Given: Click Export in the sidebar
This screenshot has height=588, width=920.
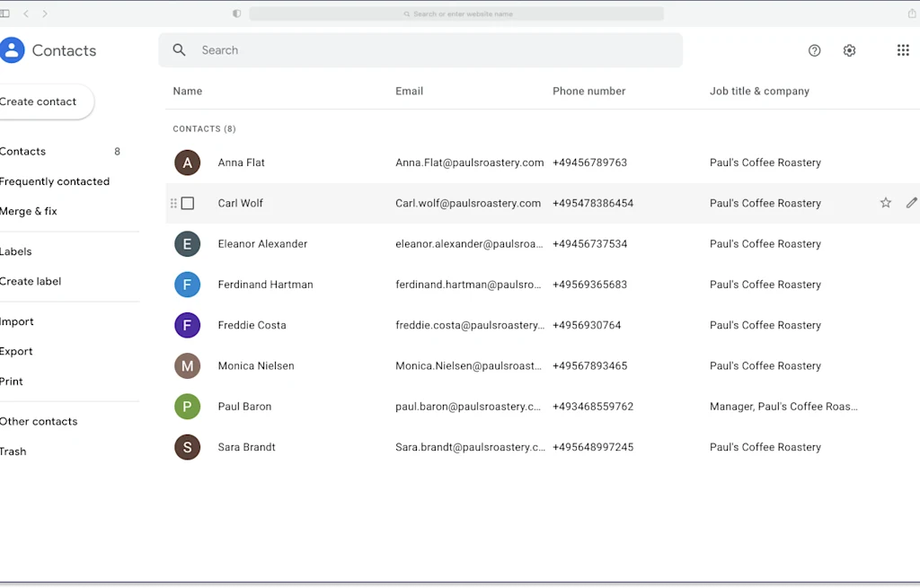Looking at the screenshot, I should coord(16,351).
